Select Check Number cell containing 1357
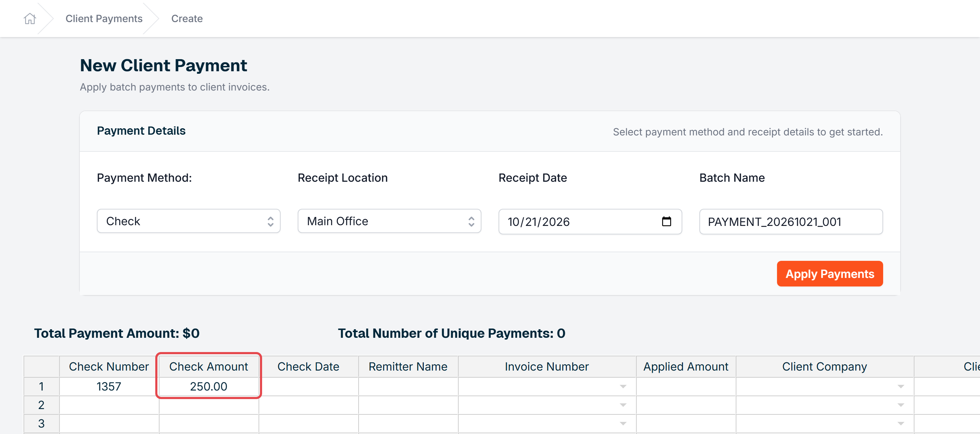980x434 pixels. coord(109,387)
